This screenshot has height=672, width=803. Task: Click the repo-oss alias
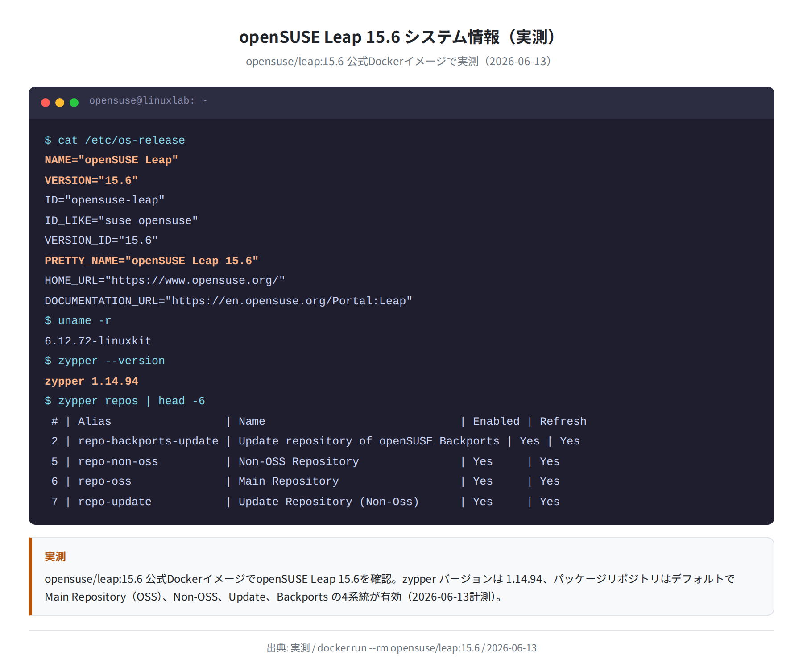click(x=105, y=481)
